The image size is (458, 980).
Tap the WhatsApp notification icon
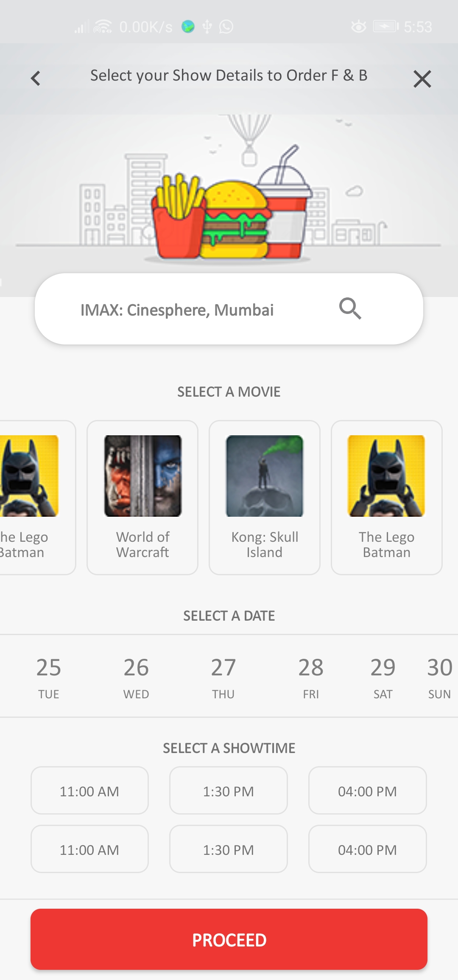point(226,27)
